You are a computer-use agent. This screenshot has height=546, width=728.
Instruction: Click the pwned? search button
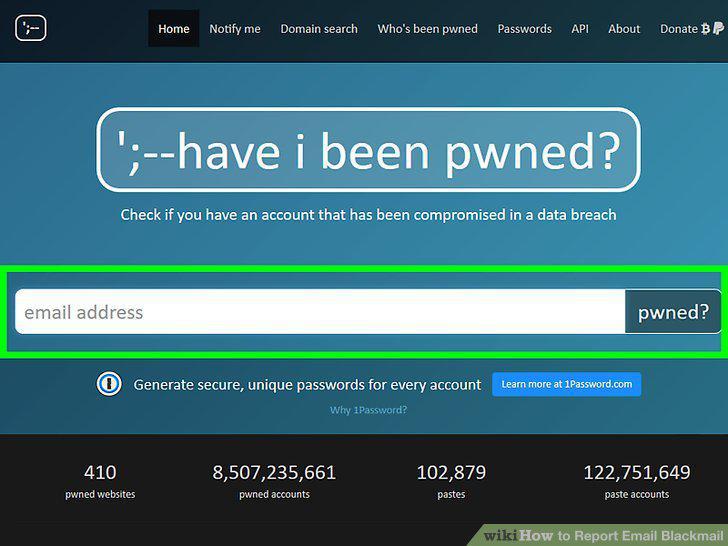(673, 312)
